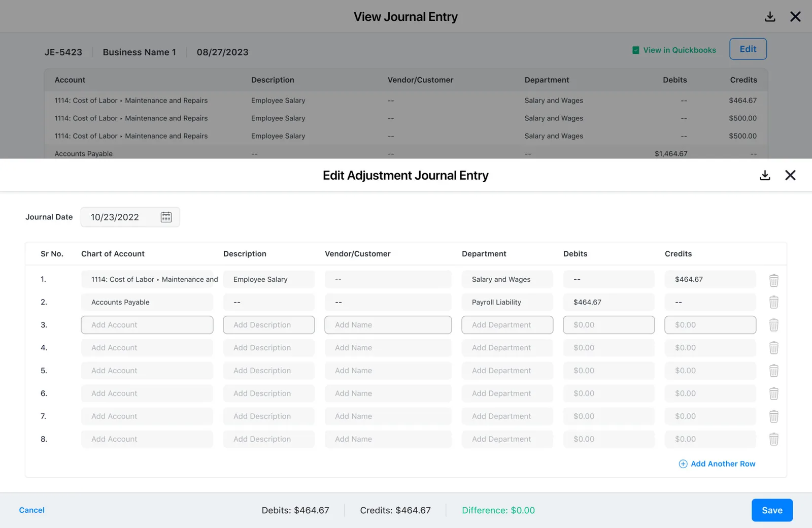Screen dimensions: 812x528
Task: Save the adjustment journal entry
Action: (772, 510)
